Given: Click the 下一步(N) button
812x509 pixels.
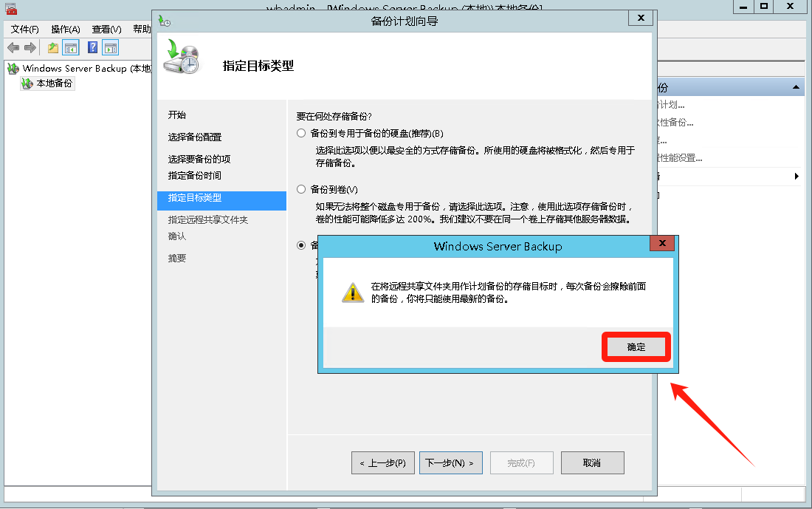Looking at the screenshot, I should (x=450, y=463).
